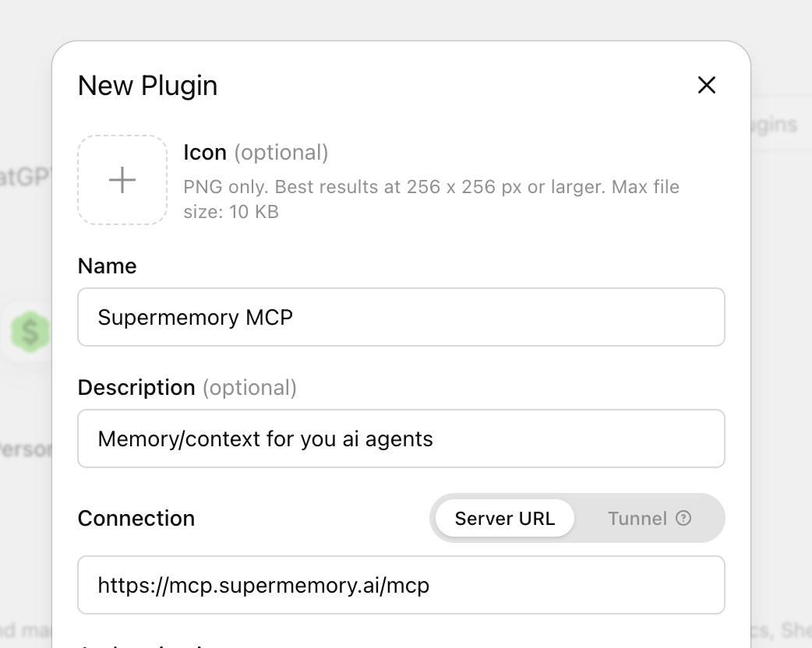Open the Tunnel help question-mark icon
This screenshot has width=812, height=648.
pos(683,518)
